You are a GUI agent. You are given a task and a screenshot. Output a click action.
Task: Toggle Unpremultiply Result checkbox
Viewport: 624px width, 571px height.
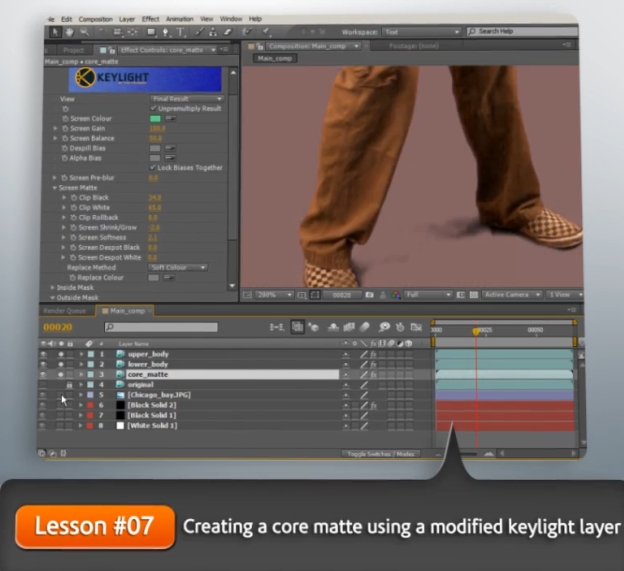[153, 108]
